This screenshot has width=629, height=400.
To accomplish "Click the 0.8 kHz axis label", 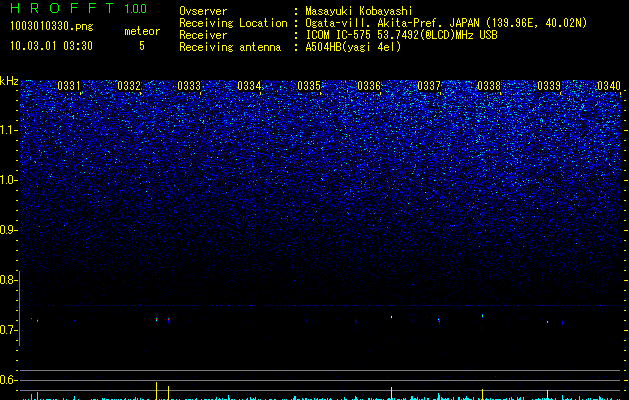I will [x=8, y=280].
